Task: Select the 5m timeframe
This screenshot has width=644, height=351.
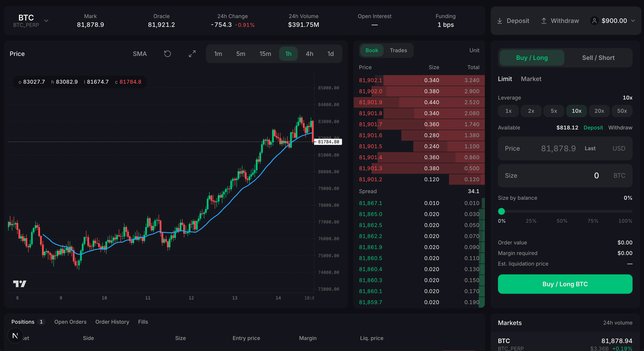Action: [x=240, y=54]
